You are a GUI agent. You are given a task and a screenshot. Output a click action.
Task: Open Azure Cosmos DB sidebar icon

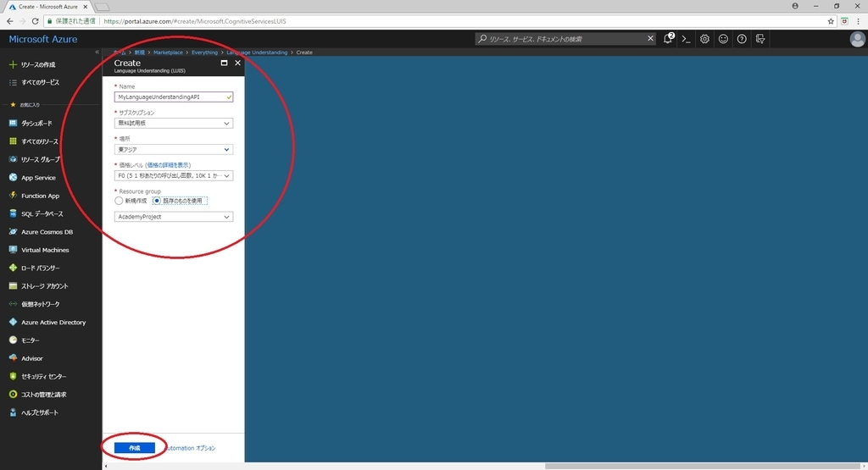(13, 232)
